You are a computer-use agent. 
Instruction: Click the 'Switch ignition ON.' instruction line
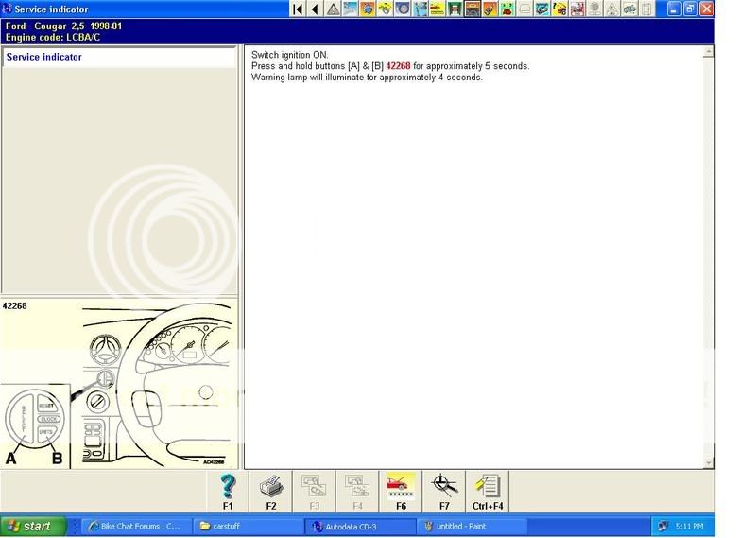[x=289, y=55]
